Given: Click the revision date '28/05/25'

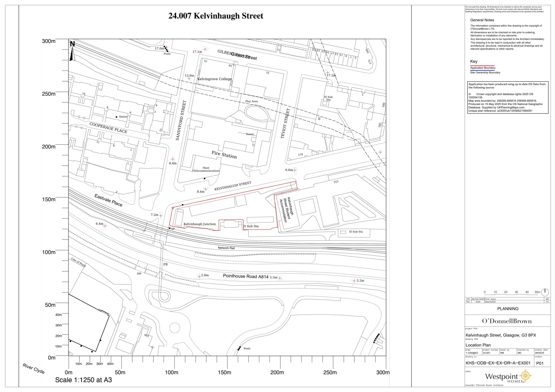Looking at the screenshot, I should (x=540, y=353).
